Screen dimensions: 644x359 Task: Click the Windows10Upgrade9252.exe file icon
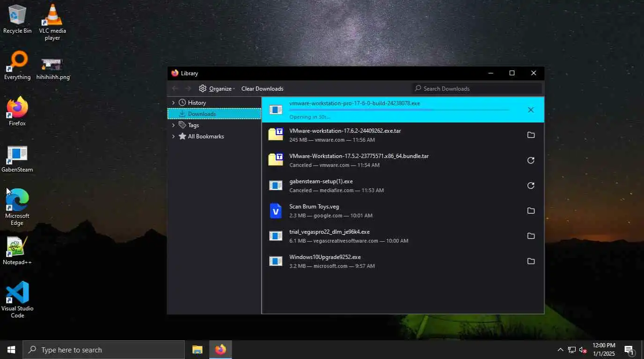(276, 261)
